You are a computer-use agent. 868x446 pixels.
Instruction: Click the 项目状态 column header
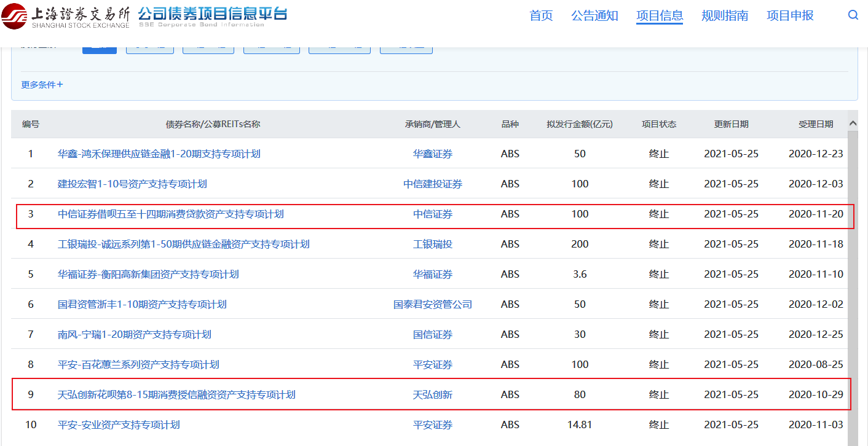pyautogui.click(x=659, y=124)
